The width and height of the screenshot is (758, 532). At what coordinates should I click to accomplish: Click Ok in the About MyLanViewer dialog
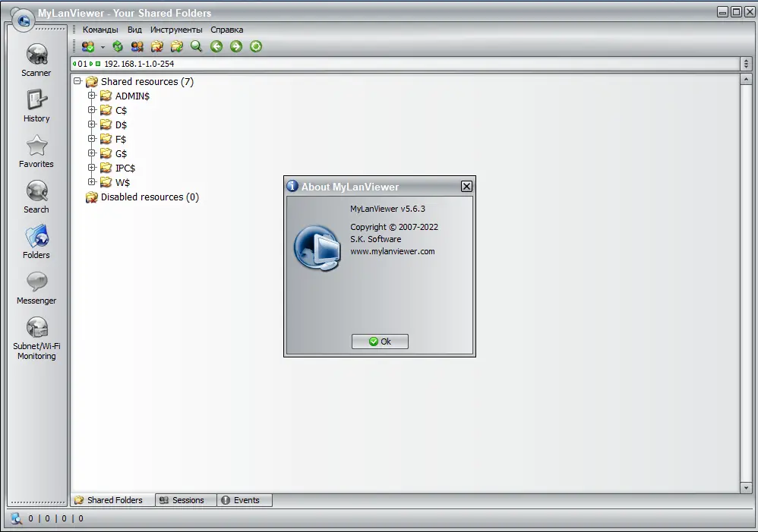coord(380,342)
